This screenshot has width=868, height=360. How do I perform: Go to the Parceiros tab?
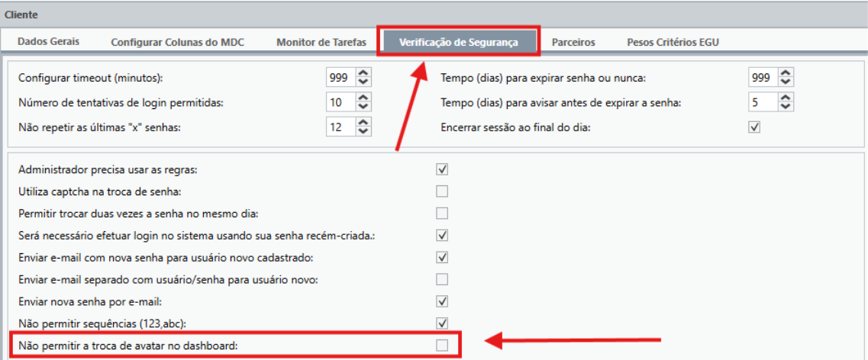pos(573,42)
